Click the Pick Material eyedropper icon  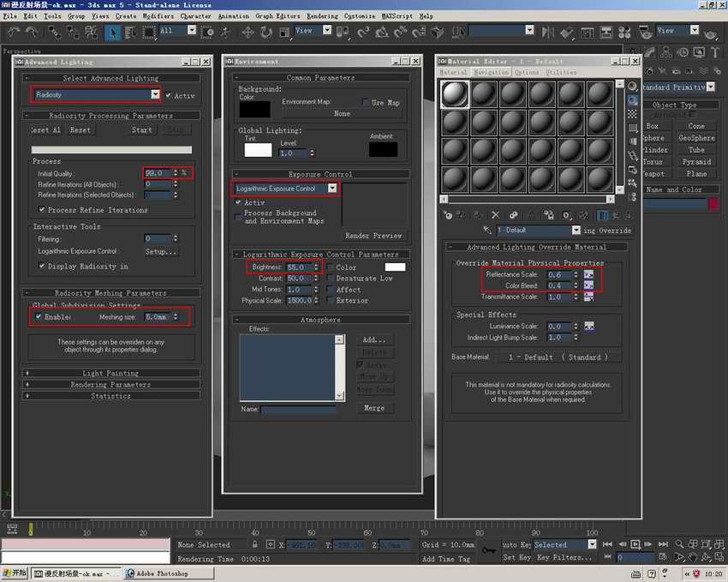tap(487, 231)
